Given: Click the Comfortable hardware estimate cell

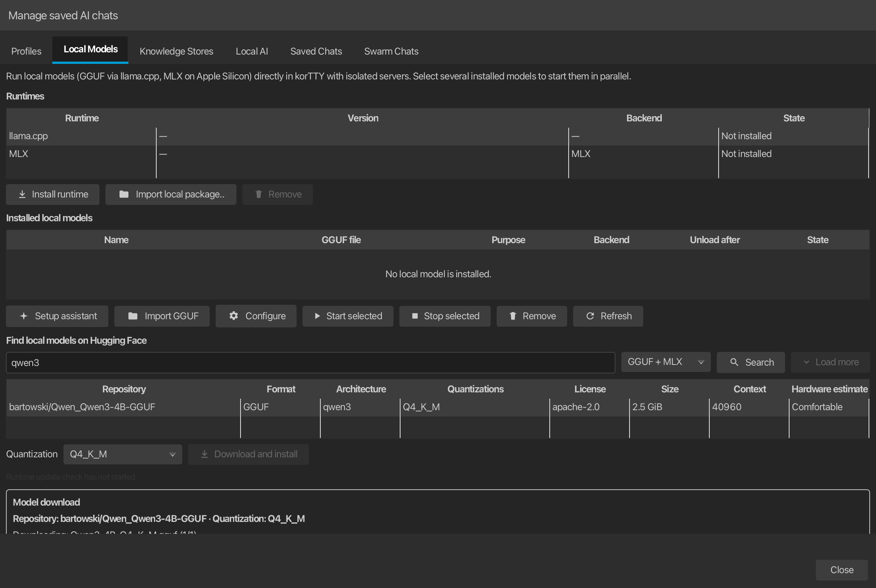Looking at the screenshot, I should [829, 407].
